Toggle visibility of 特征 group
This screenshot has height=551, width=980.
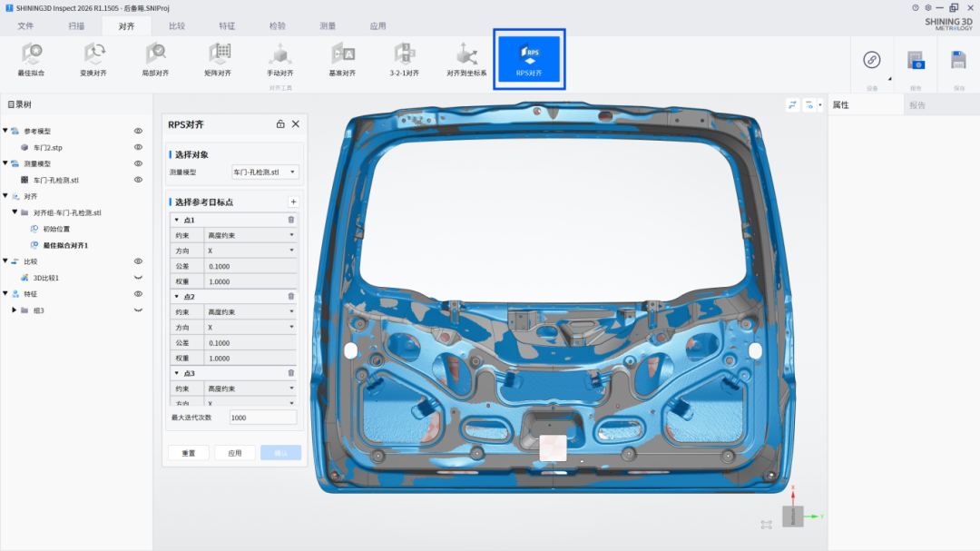[138, 294]
